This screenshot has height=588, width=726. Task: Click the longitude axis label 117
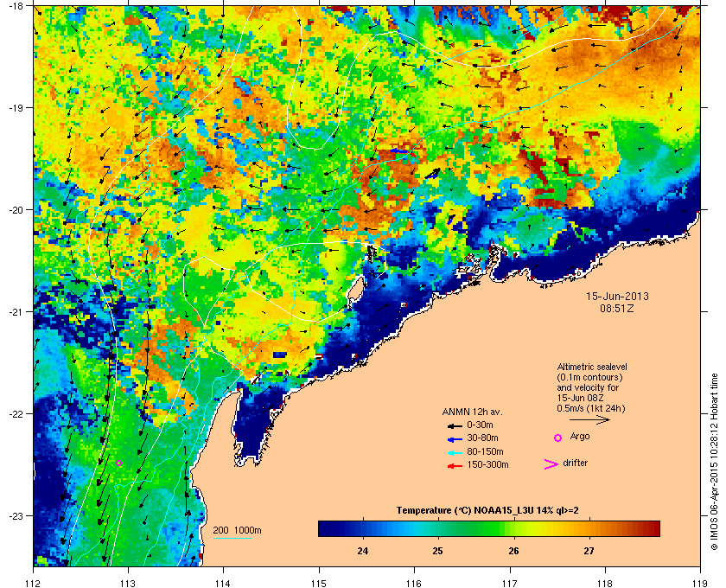pos(510,583)
